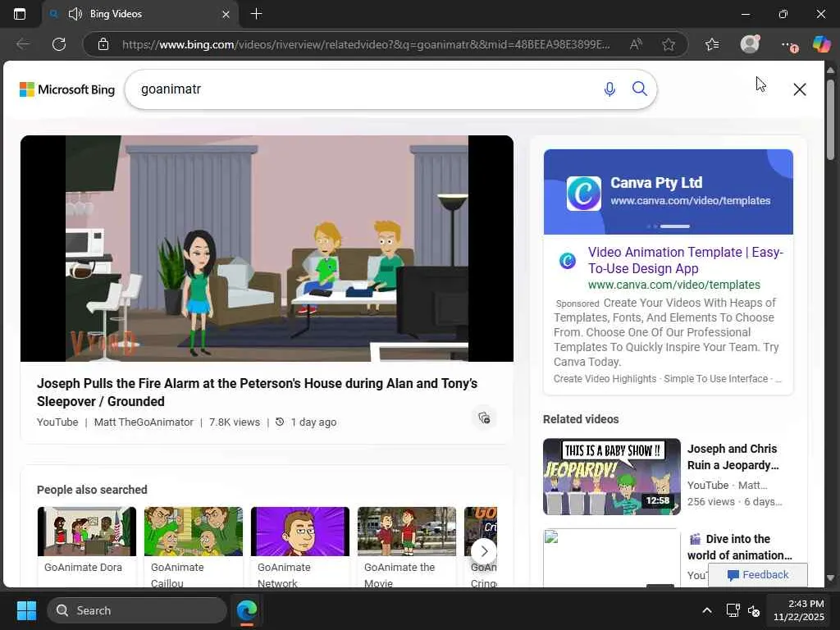The height and width of the screenshot is (630, 840).
Task: Open the clock showing 2:43 PM
Action: pos(798,610)
